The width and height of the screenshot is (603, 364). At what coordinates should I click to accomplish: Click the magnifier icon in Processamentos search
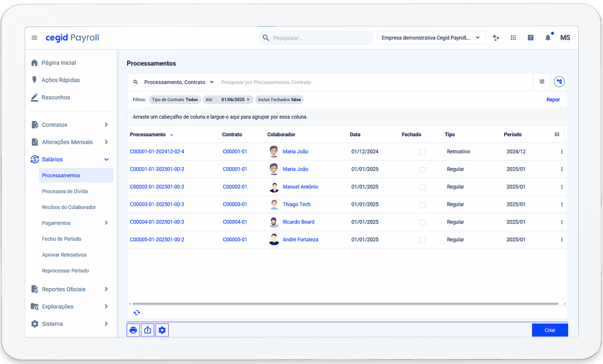[136, 83]
